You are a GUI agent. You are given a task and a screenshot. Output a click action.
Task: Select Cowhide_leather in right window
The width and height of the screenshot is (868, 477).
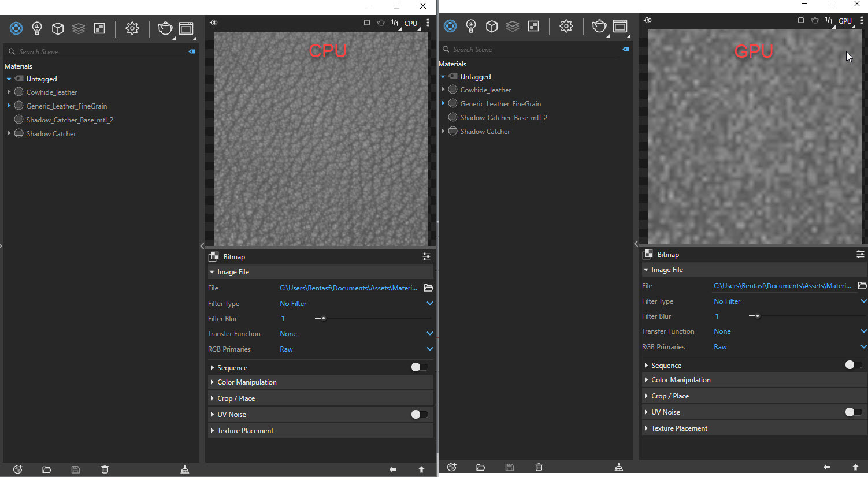pyautogui.click(x=485, y=90)
